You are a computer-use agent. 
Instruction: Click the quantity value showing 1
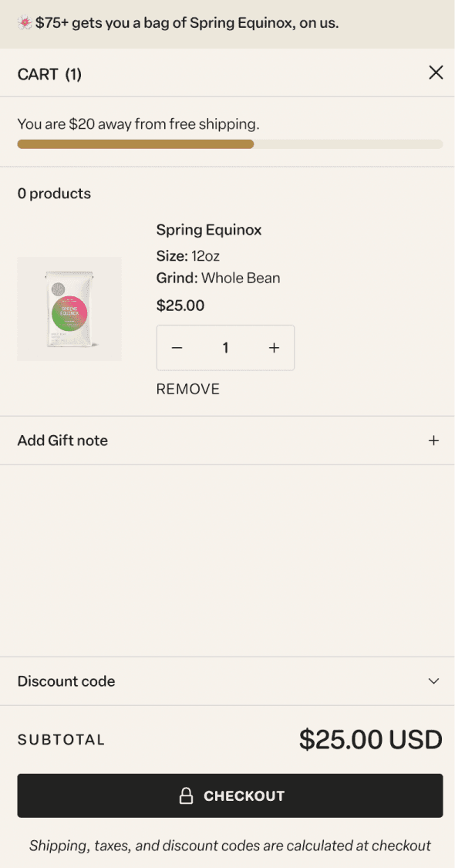point(225,348)
